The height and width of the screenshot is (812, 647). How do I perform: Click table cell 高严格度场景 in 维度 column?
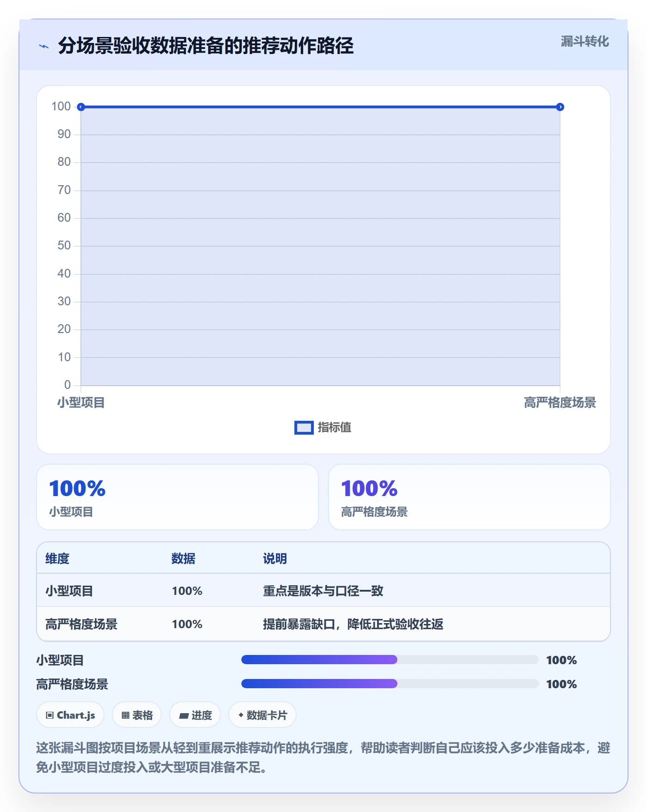point(81,624)
